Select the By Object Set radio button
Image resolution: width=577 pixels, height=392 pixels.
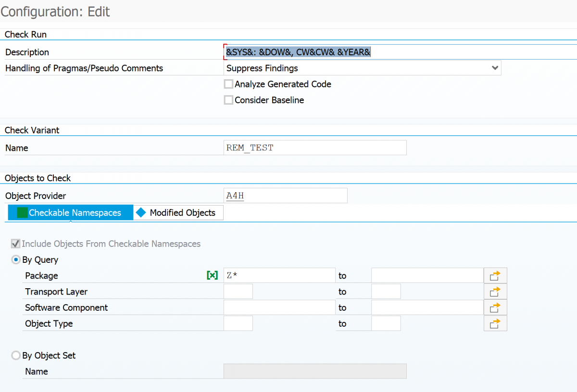16,355
